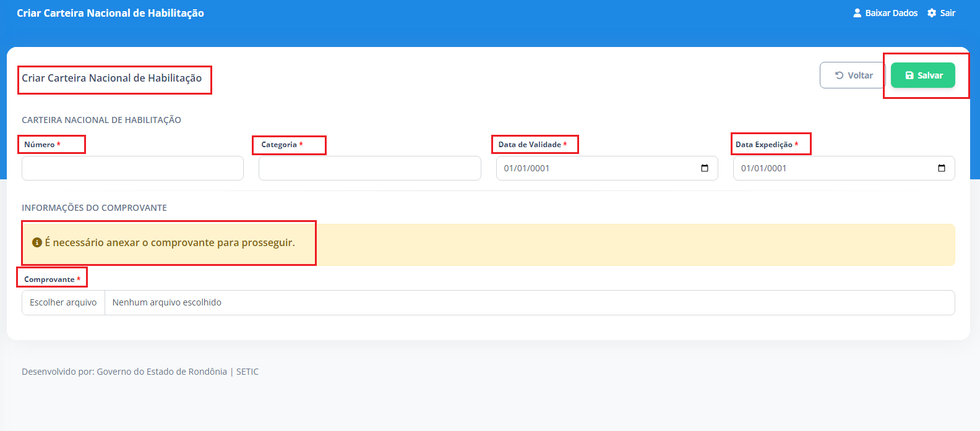
Task: Click the footer text 'Desenvolvido por: Governo do Estado de Rondônia'
Action: [124, 372]
